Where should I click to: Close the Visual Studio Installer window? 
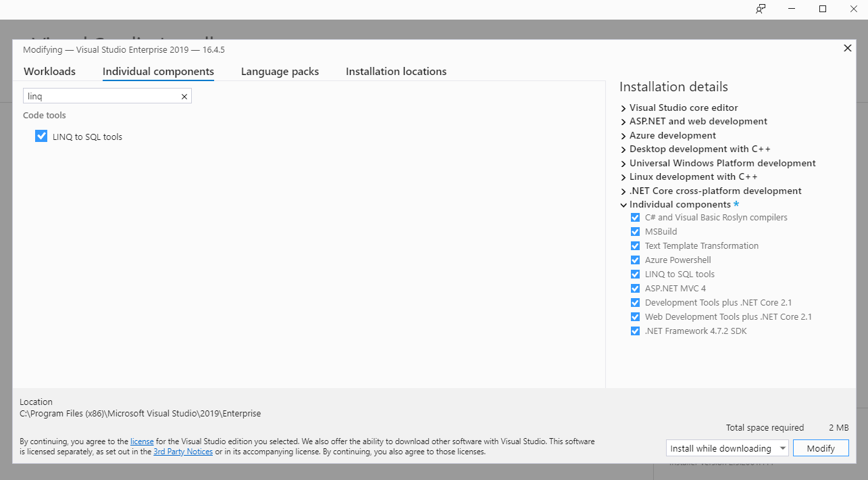pos(853,9)
